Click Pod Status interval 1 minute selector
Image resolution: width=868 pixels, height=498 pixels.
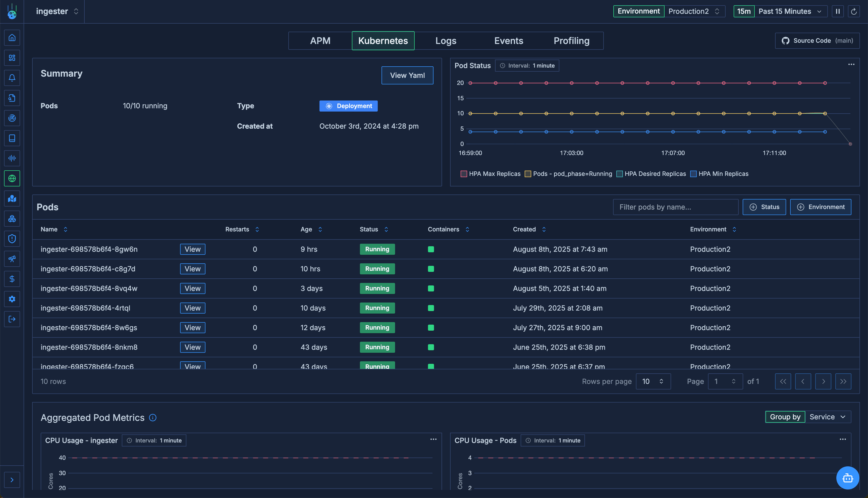click(527, 66)
